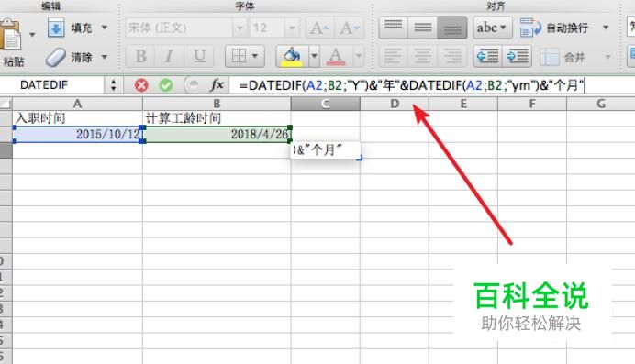Toggle Italic formatting
The height and width of the screenshot is (364, 635).
pyautogui.click(x=169, y=56)
